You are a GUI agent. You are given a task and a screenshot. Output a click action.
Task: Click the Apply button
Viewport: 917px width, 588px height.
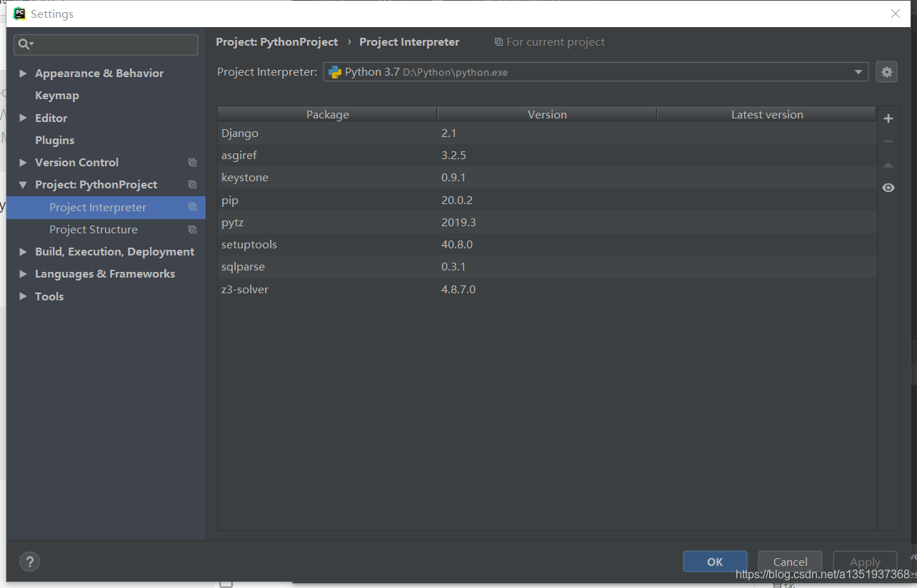865,562
